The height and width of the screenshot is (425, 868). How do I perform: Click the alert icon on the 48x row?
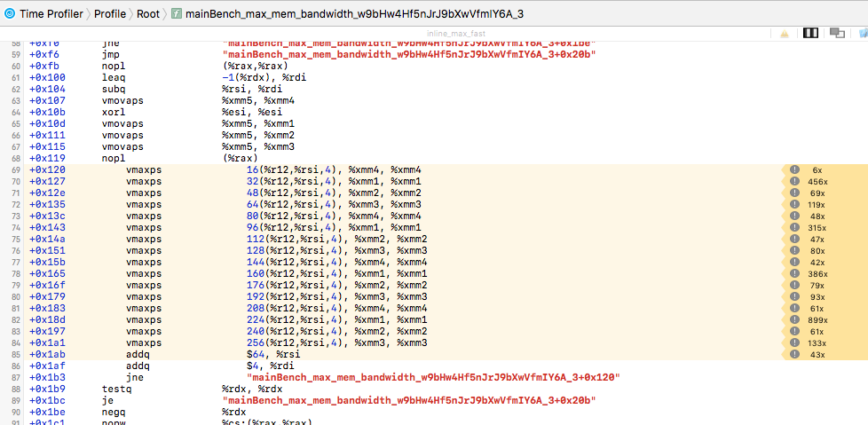tap(794, 216)
